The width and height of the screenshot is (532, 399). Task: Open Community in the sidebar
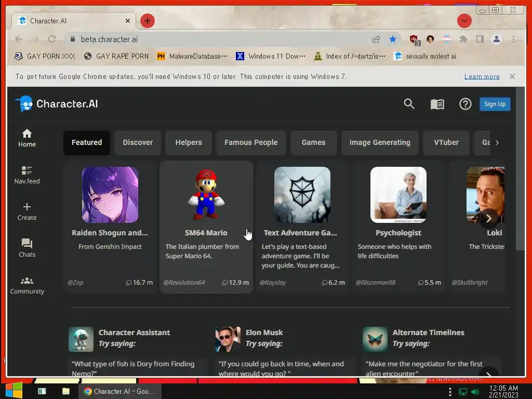[x=27, y=286]
